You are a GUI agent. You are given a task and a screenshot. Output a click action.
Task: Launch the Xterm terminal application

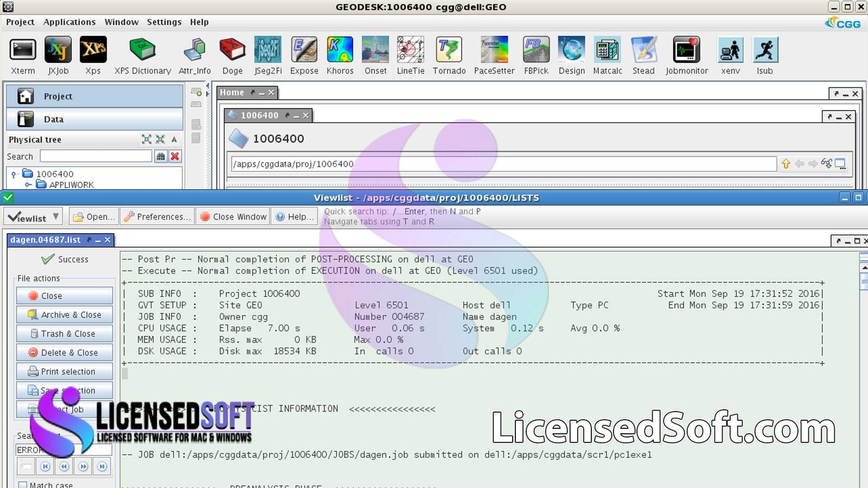coord(23,55)
